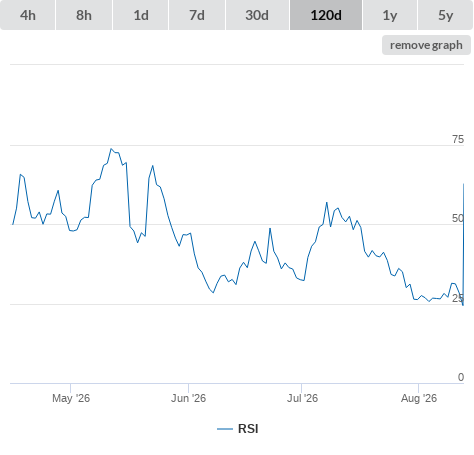Click the blue RSI legend line marker

pyautogui.click(x=225, y=429)
